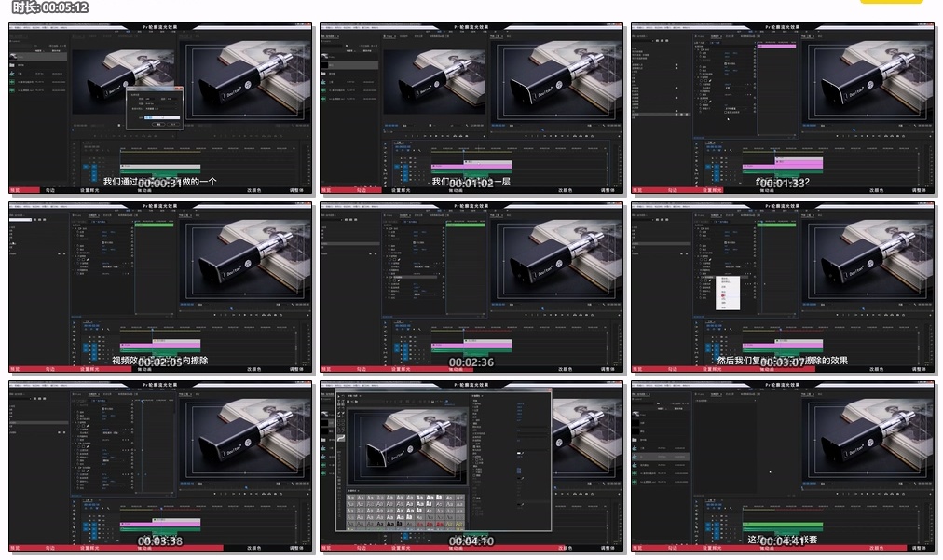The width and height of the screenshot is (943, 560).
Task: Click the top green sequence icon in the 00:00:31 project panel
Action: point(14,83)
